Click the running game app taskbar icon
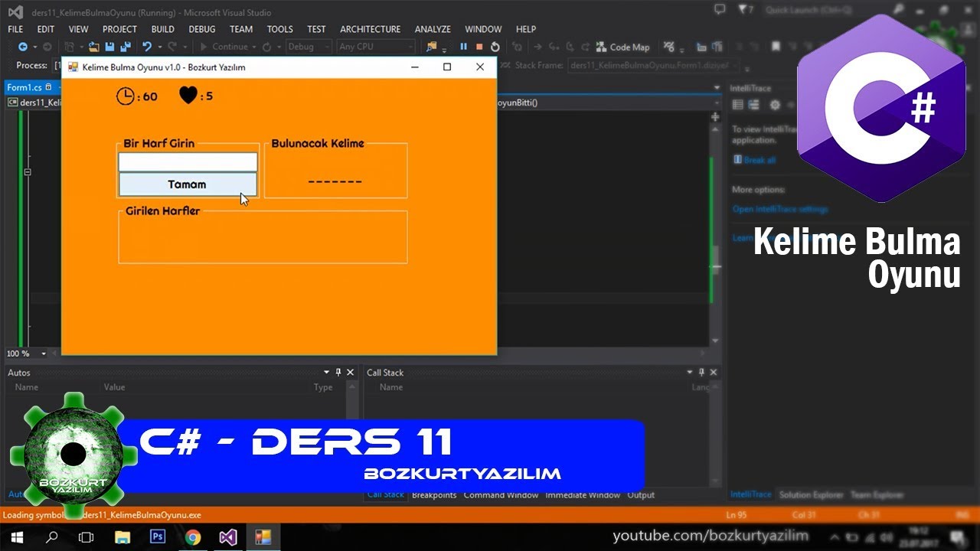980x551 pixels. [263, 537]
